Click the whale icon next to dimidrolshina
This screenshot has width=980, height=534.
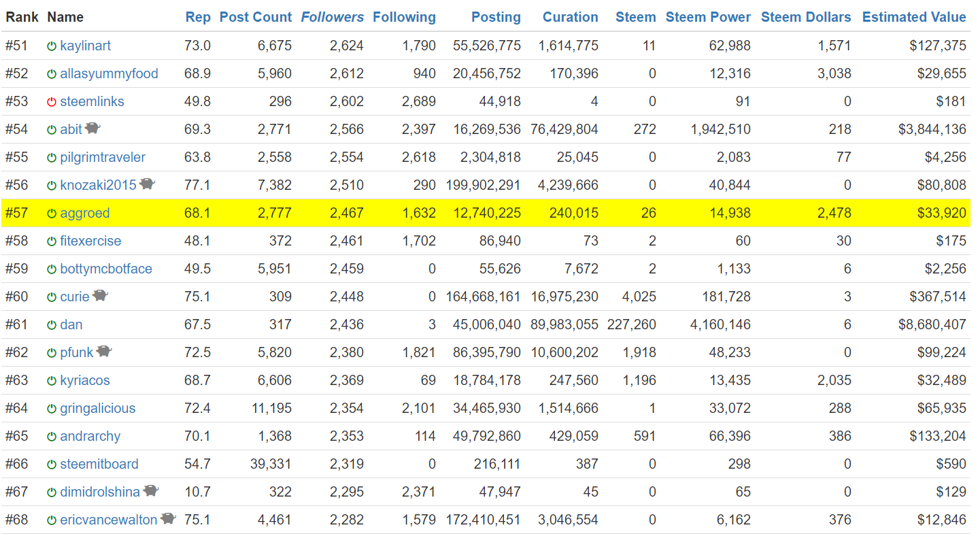(151, 490)
